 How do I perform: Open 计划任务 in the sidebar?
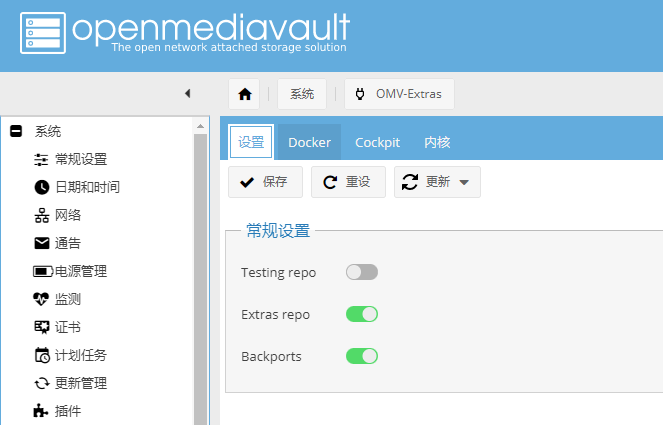point(81,355)
